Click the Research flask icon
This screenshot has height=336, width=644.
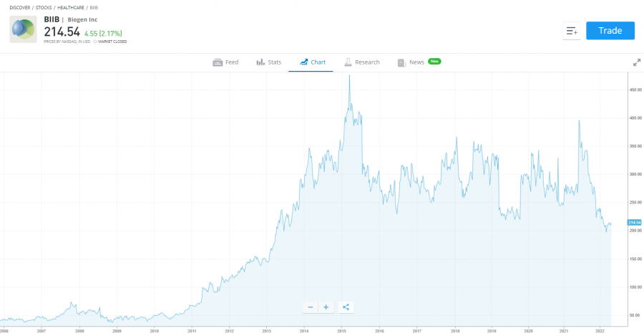[x=348, y=62]
